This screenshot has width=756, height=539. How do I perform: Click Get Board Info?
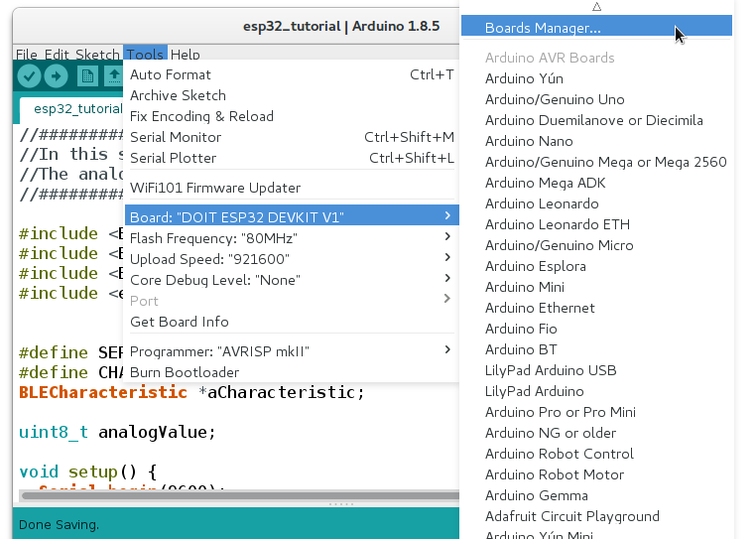pyautogui.click(x=292, y=322)
